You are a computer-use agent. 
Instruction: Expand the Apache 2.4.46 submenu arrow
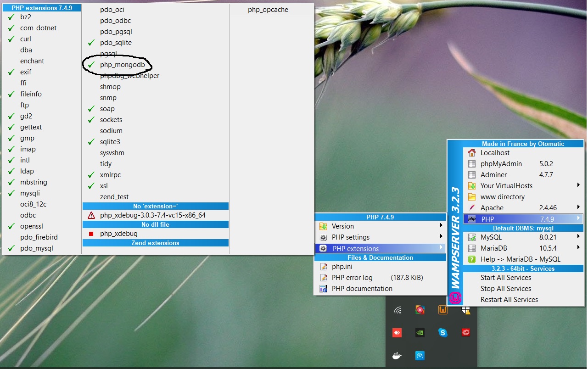coord(579,207)
